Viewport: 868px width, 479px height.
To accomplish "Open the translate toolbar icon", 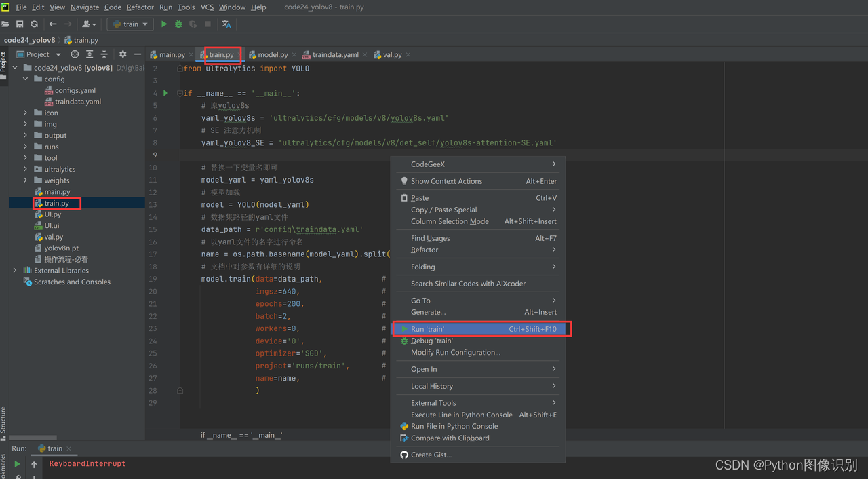I will (x=226, y=24).
